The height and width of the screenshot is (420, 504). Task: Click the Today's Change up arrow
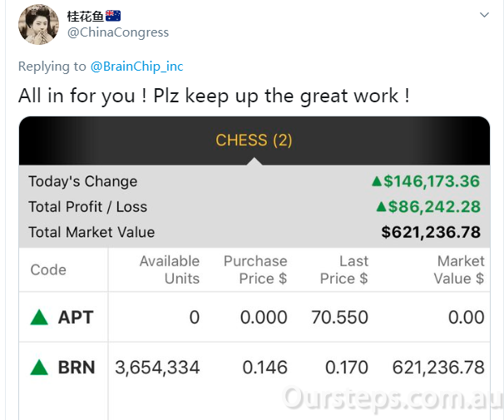pos(377,181)
